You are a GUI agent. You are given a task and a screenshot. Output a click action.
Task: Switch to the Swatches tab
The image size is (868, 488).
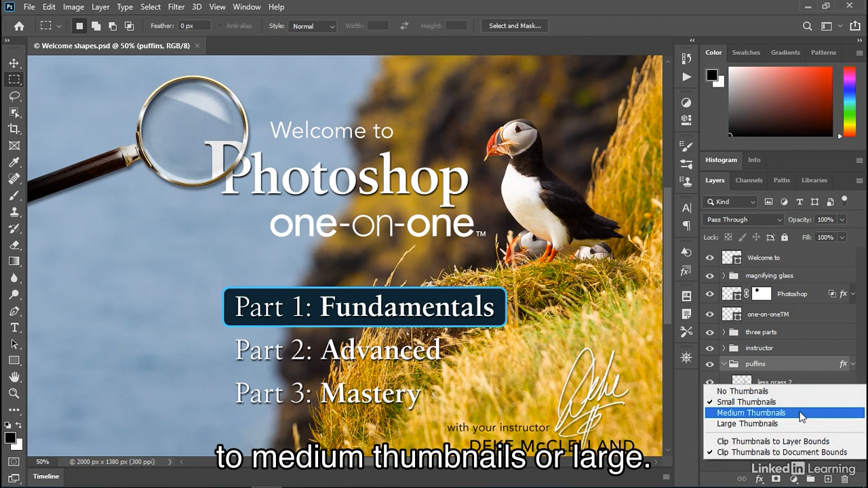point(746,52)
